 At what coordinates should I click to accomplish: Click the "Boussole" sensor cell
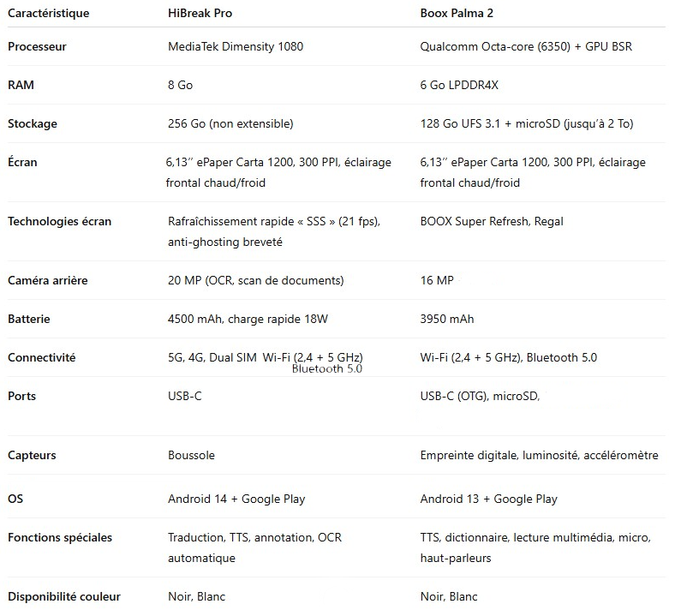click(191, 455)
